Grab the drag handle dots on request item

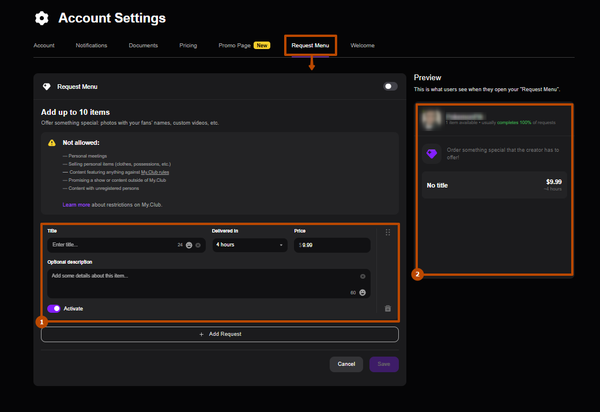(387, 232)
